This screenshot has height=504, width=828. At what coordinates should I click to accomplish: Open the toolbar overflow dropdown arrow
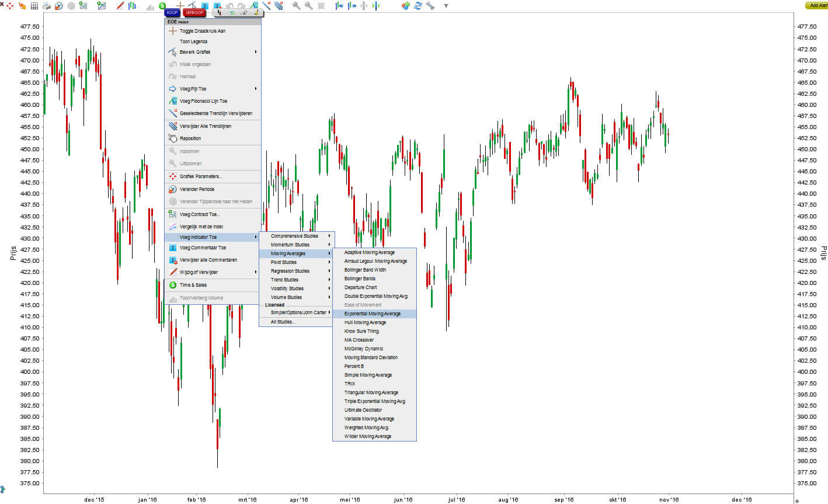tap(446, 6)
